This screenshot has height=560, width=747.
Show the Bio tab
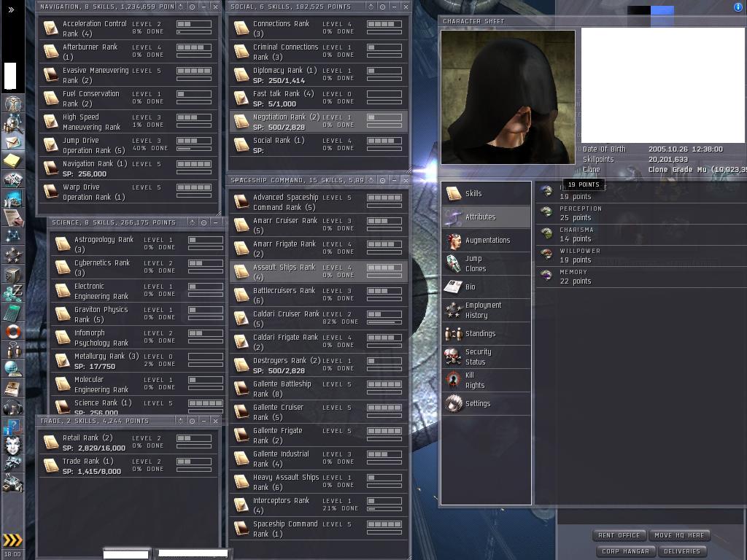coord(486,287)
